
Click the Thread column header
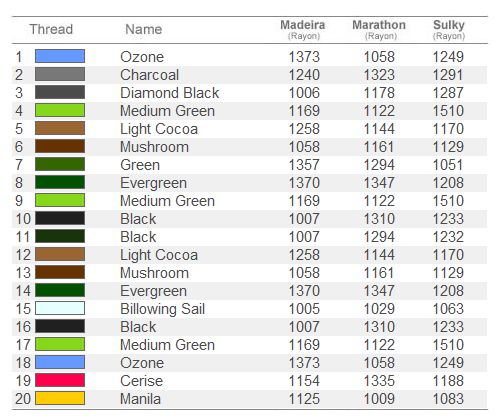pos(51,29)
